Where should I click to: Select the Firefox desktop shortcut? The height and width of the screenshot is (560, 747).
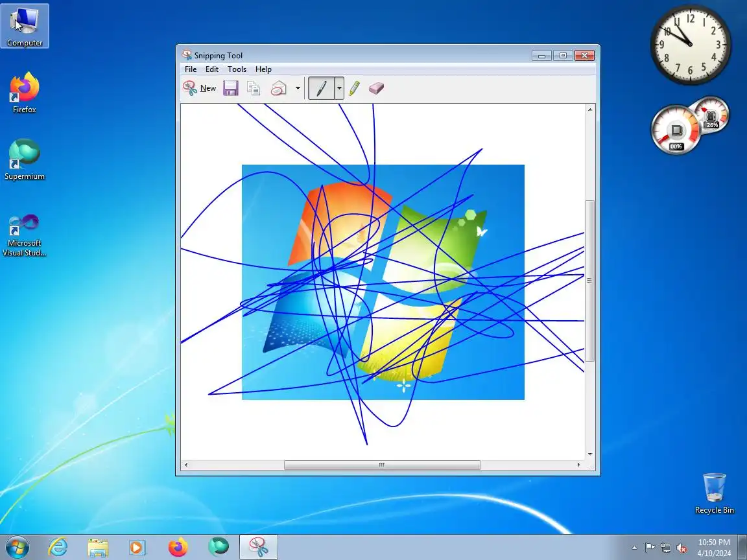tap(24, 93)
